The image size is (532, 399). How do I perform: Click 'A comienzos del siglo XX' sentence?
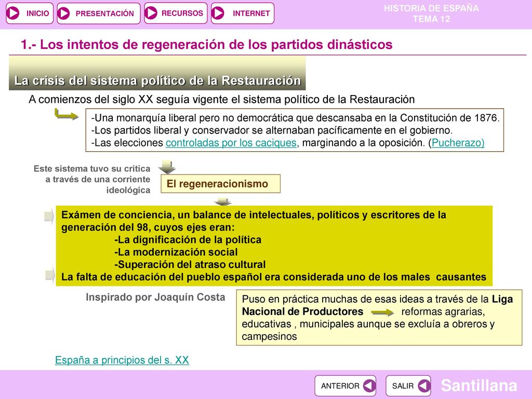[221, 99]
